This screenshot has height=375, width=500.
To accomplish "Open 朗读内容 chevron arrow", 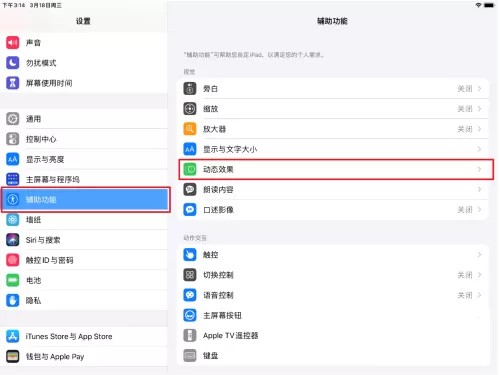I will tap(479, 189).
